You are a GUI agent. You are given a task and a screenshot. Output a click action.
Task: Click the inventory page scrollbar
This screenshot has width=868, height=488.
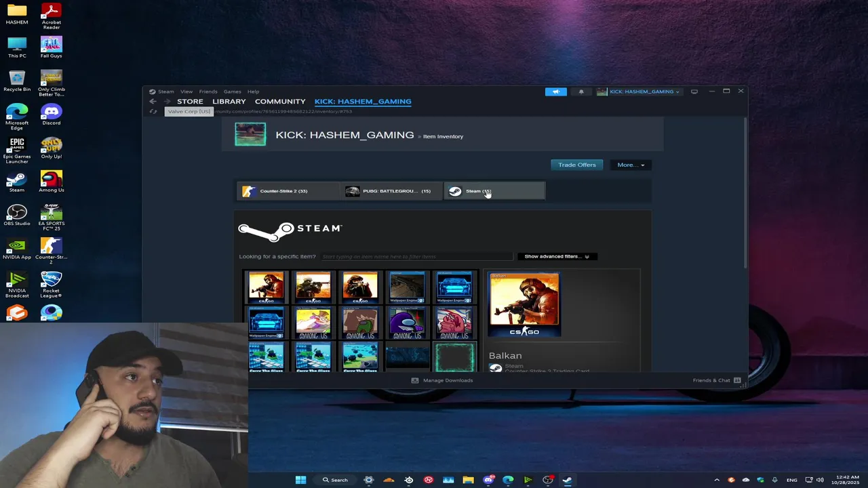[744, 193]
